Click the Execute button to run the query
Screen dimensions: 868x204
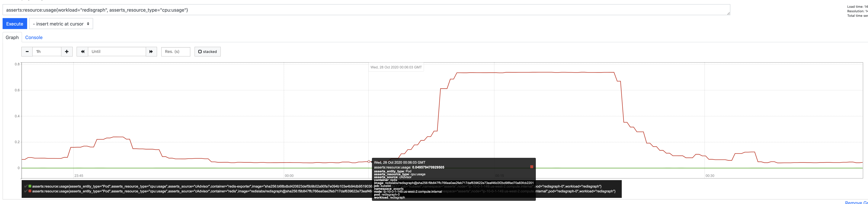pos(15,24)
